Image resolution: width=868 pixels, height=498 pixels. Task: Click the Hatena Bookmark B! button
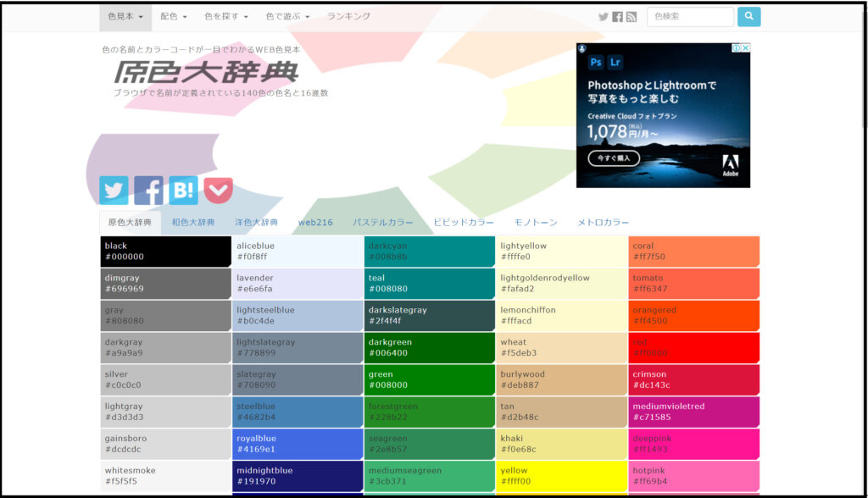click(x=183, y=191)
